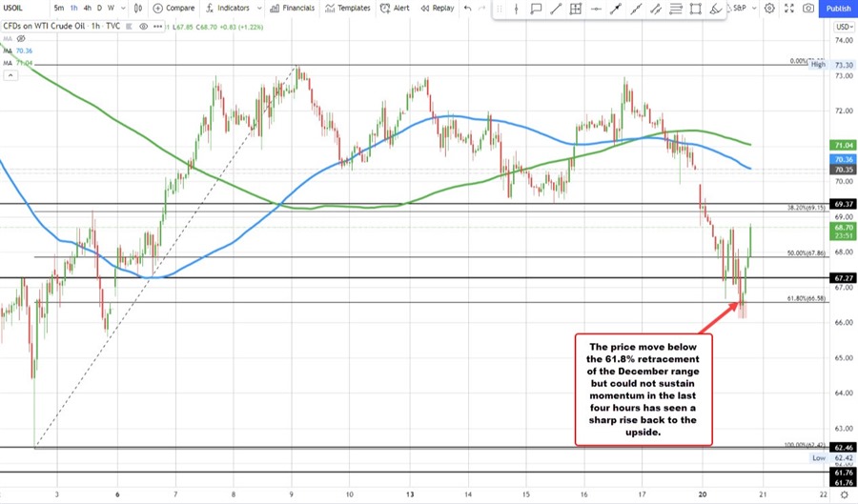The height and width of the screenshot is (504, 858).
Task: Open the Financials menu
Action: 293,9
